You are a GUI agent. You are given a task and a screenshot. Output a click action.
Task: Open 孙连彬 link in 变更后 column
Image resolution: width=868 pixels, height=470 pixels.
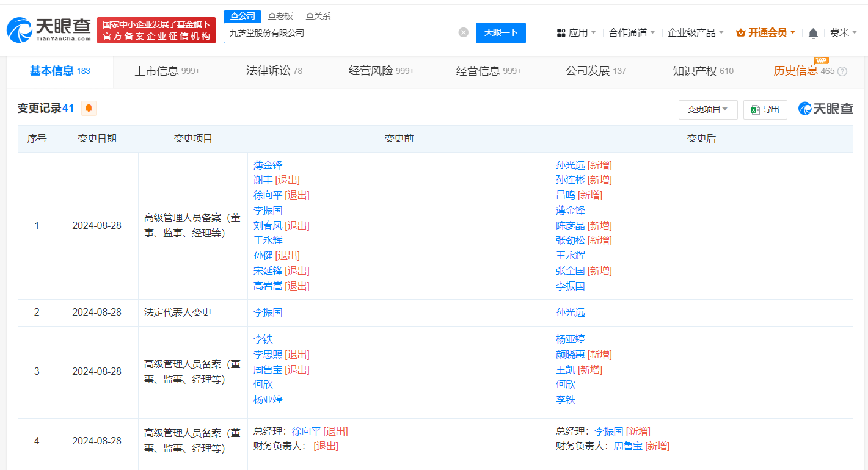[x=571, y=180]
